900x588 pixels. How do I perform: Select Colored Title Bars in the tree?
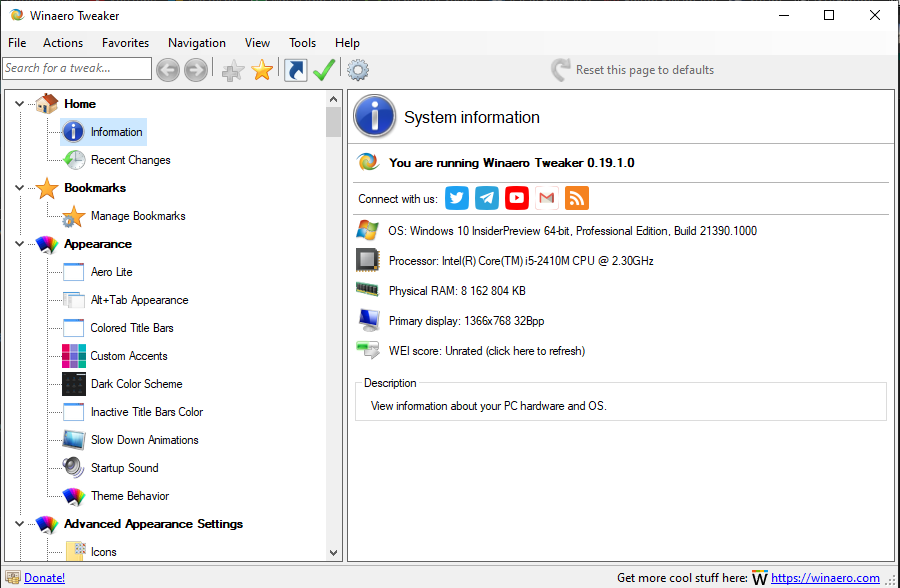[132, 328]
